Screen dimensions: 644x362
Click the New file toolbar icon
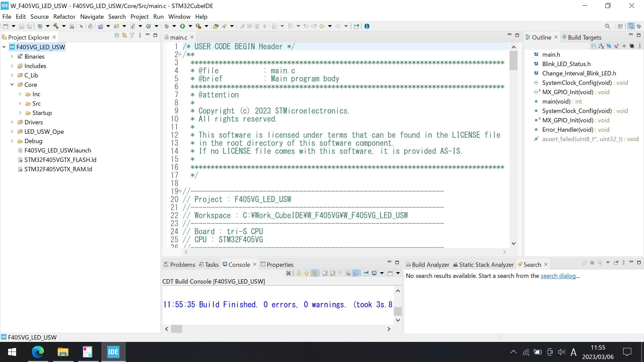click(x=6, y=26)
